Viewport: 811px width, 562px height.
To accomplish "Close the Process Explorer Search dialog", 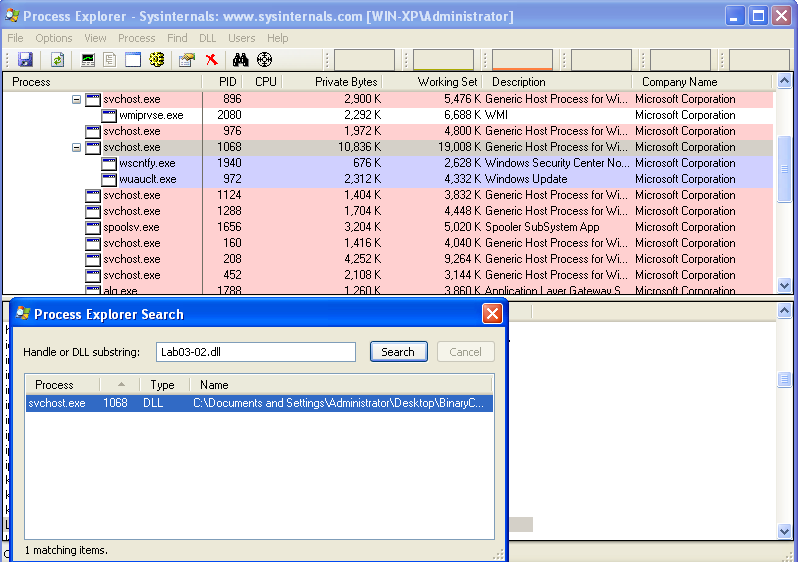I will tap(492, 314).
